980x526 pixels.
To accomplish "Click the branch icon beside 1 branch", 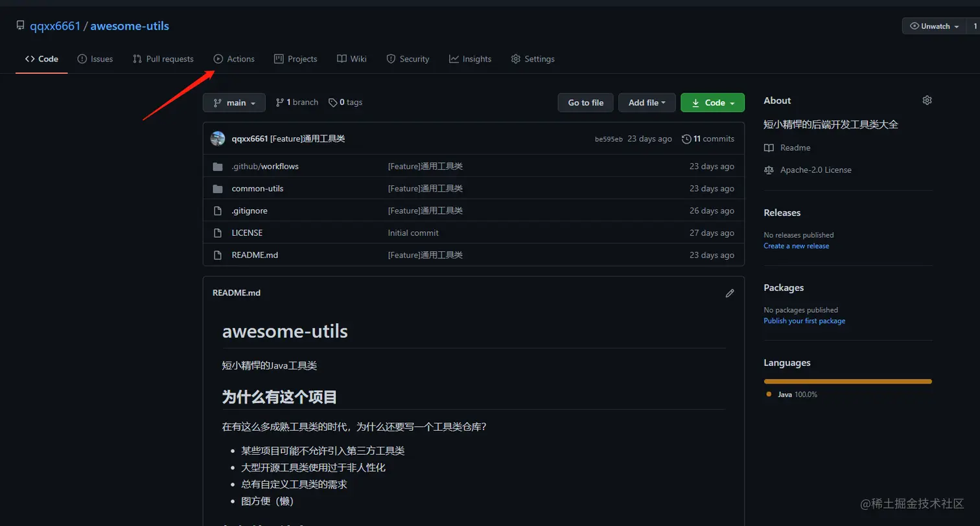I will (x=280, y=102).
